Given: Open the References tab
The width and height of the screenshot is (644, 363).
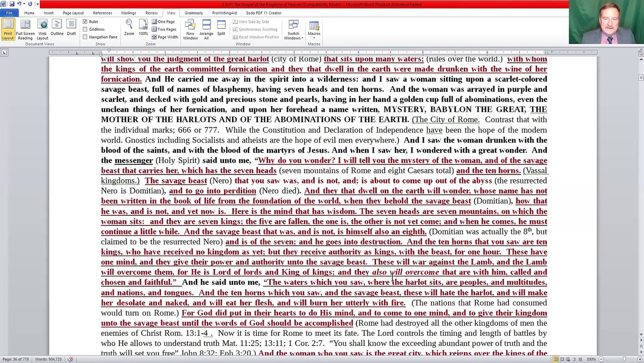Looking at the screenshot, I should pos(102,13).
